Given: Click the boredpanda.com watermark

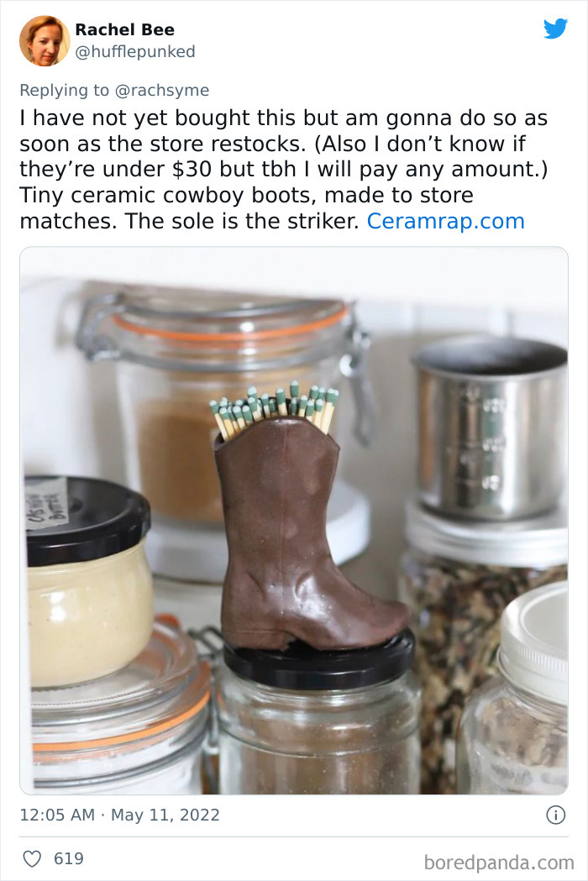Looking at the screenshot, I should click(499, 862).
